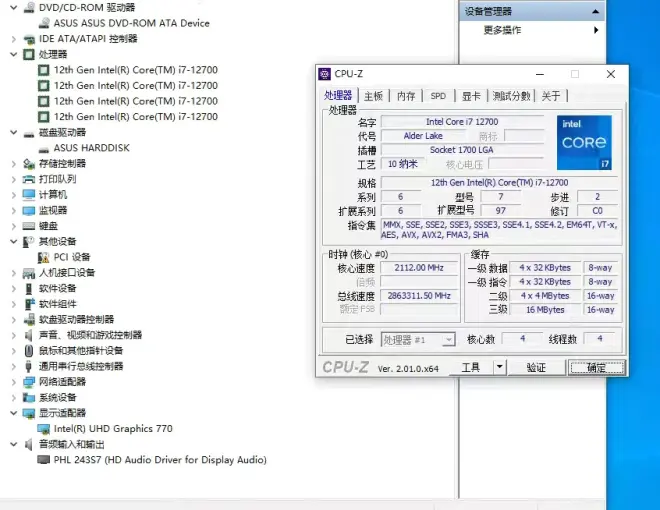Expand the IDE ATA/ATAPI 控制器 node
The height and width of the screenshot is (510, 660).
click(x=14, y=39)
